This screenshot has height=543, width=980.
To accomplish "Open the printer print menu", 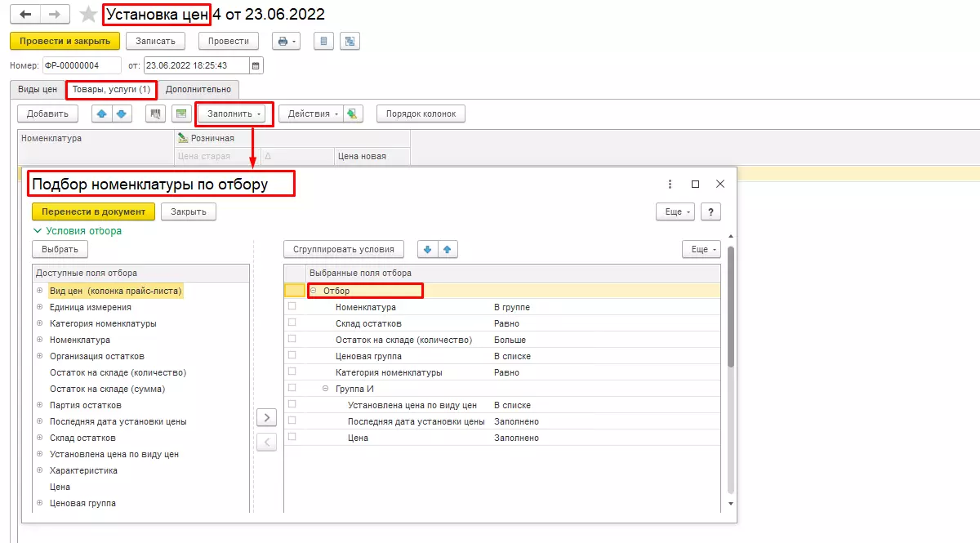I will (x=286, y=41).
